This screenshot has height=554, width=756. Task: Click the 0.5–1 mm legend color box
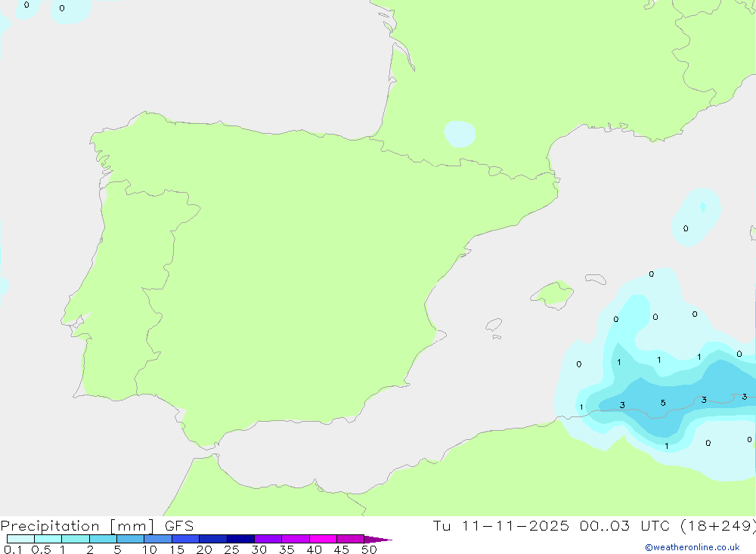[48, 539]
